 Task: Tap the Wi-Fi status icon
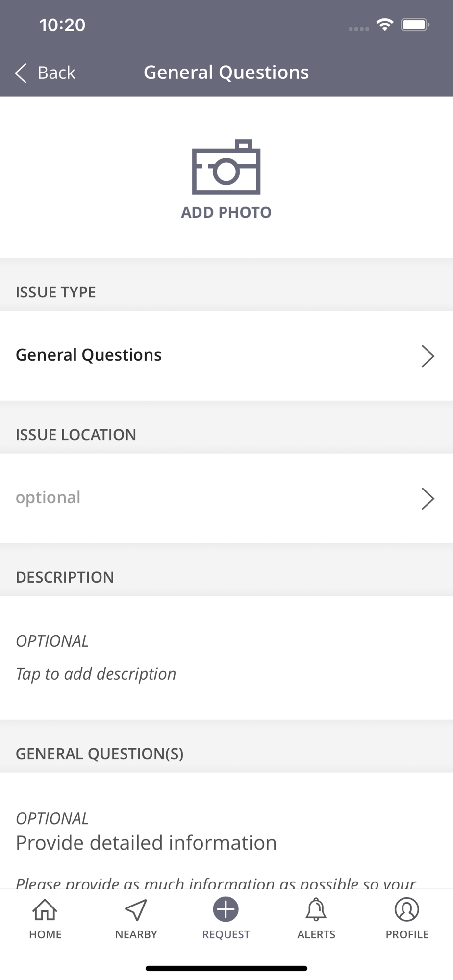385,24
